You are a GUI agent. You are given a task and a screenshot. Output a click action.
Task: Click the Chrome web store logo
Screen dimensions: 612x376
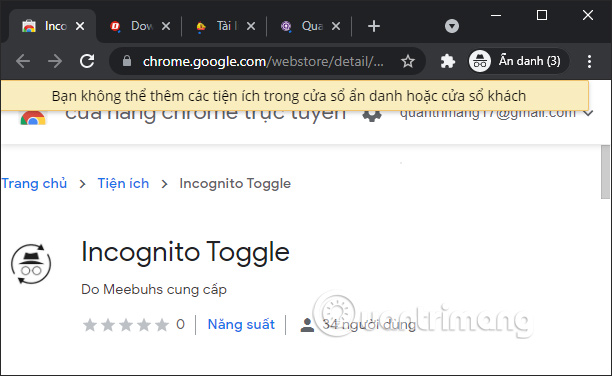pos(33,118)
